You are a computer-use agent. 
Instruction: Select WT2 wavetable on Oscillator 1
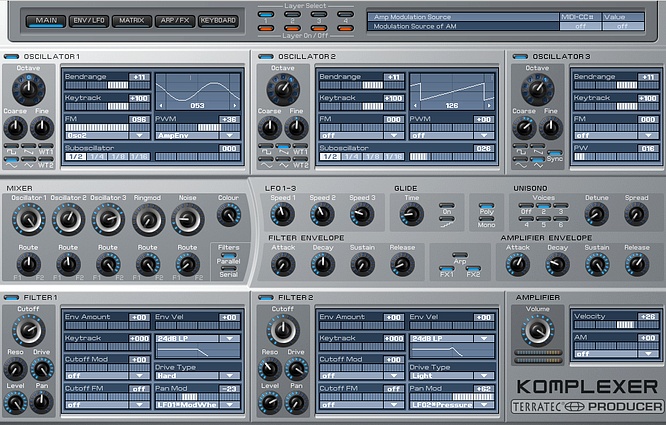(x=45, y=160)
